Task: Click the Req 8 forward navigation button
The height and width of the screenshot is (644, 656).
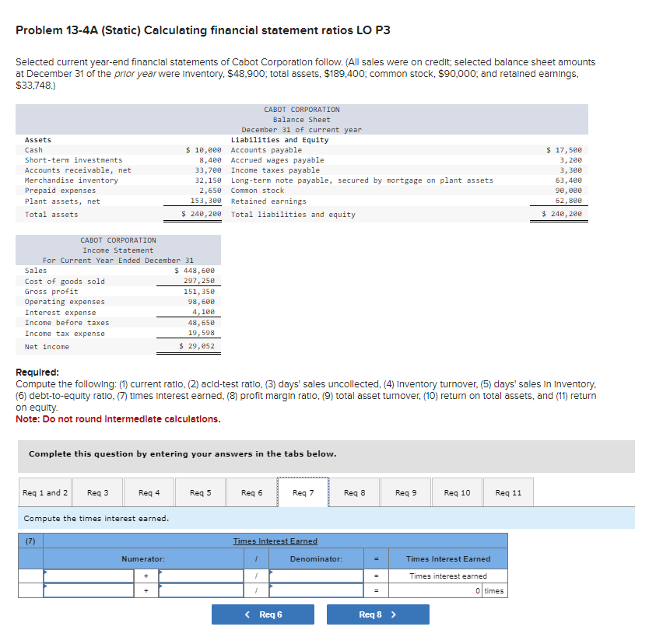Action: coord(377,614)
